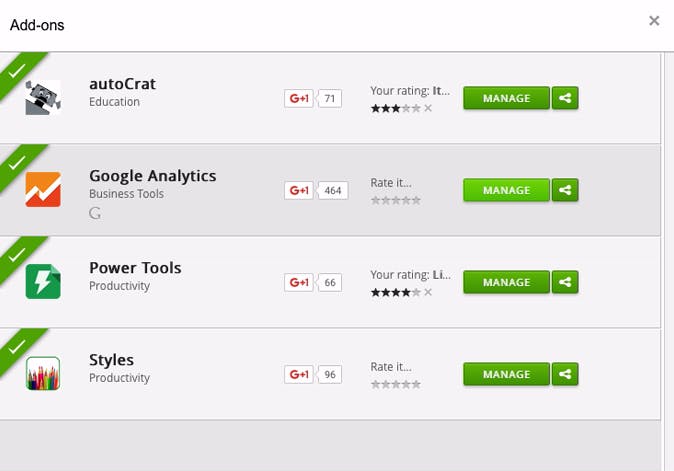
Task: Click the autoCrat add-on icon
Action: point(43,97)
